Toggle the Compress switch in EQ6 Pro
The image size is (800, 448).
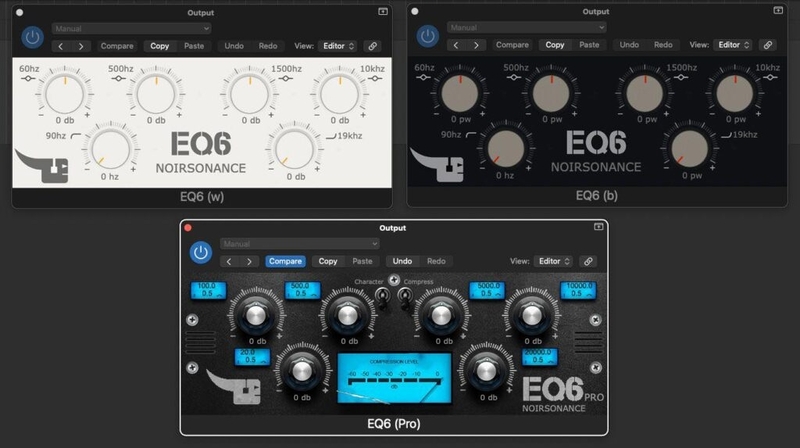(405, 296)
